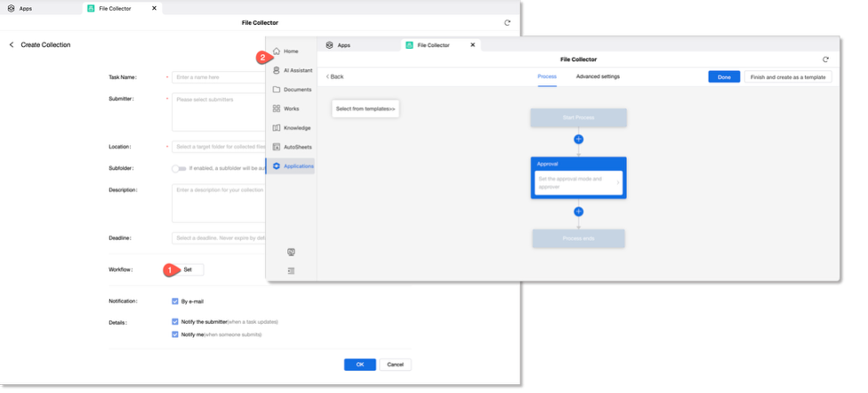Open Home in the sidebar
This screenshot has width=868, height=393.
tap(290, 52)
